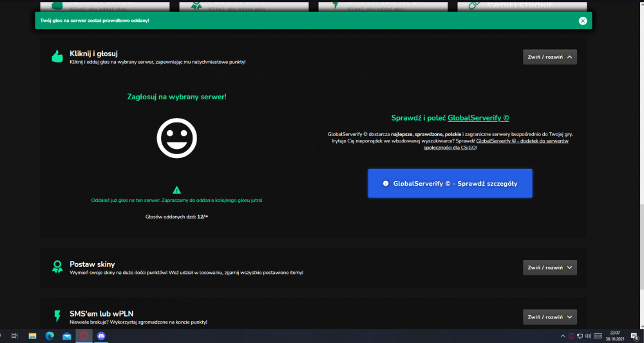The width and height of the screenshot is (644, 343).
Task: Click the thumbs-up icon beside 'Kliknij i głosuj'
Action: (57, 56)
